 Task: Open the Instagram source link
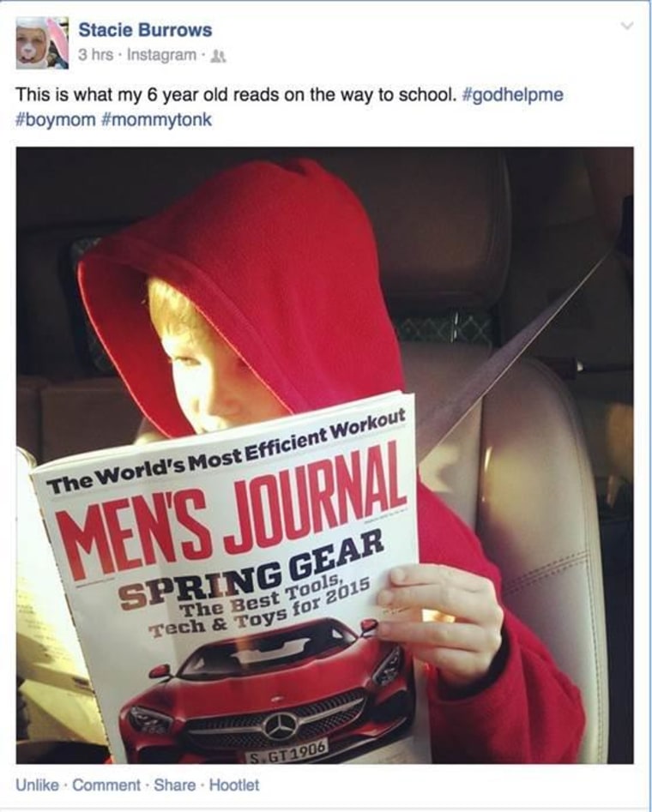161,55
